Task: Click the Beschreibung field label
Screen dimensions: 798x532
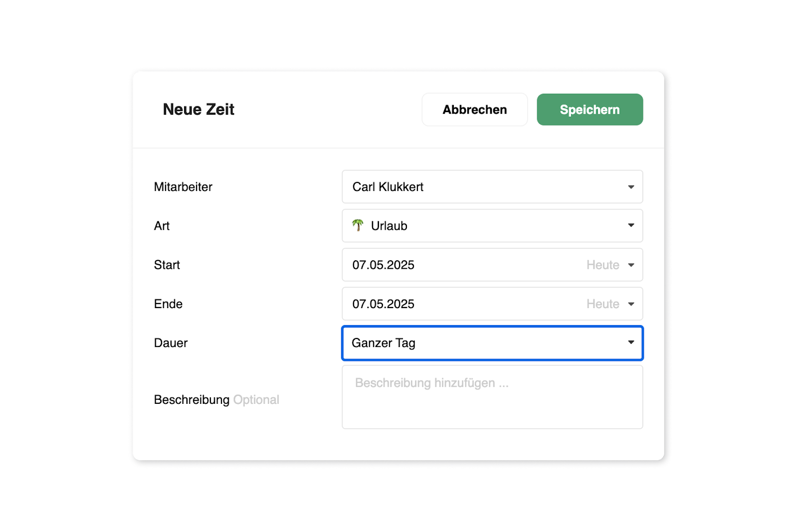Action: [192, 399]
